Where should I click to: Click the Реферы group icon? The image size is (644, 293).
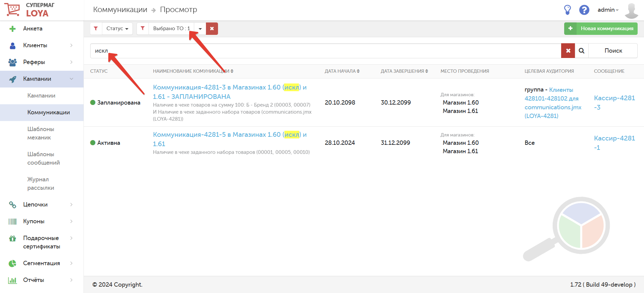click(12, 62)
